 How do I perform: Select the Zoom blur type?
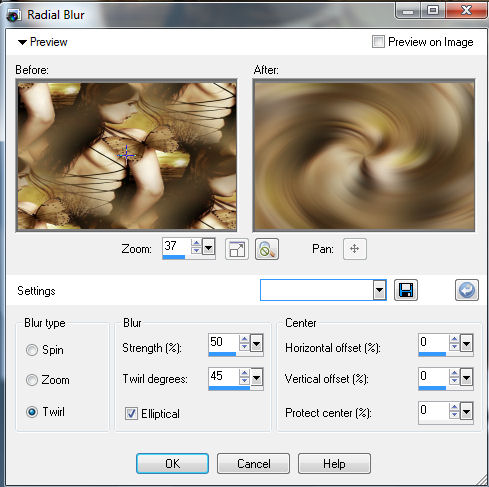[32, 380]
